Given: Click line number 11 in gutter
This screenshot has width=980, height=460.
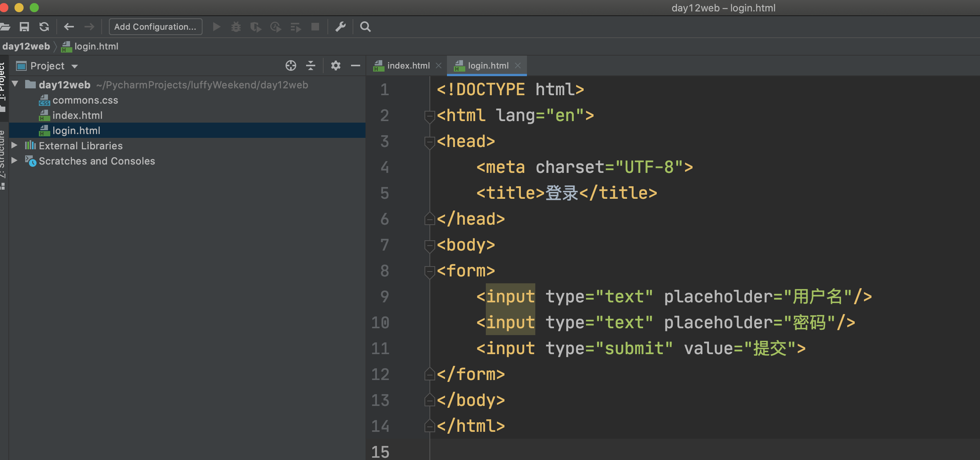Looking at the screenshot, I should pyautogui.click(x=380, y=349).
